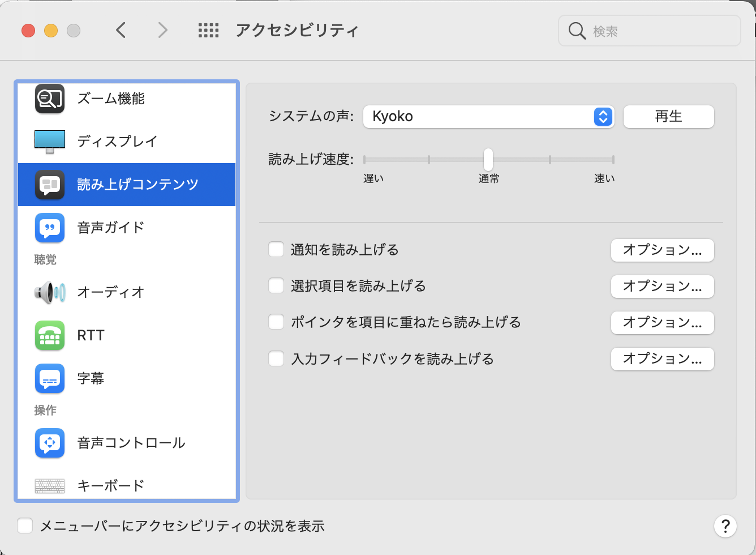
Task: Open 音声ガイド speech bubble icon
Action: point(50,228)
